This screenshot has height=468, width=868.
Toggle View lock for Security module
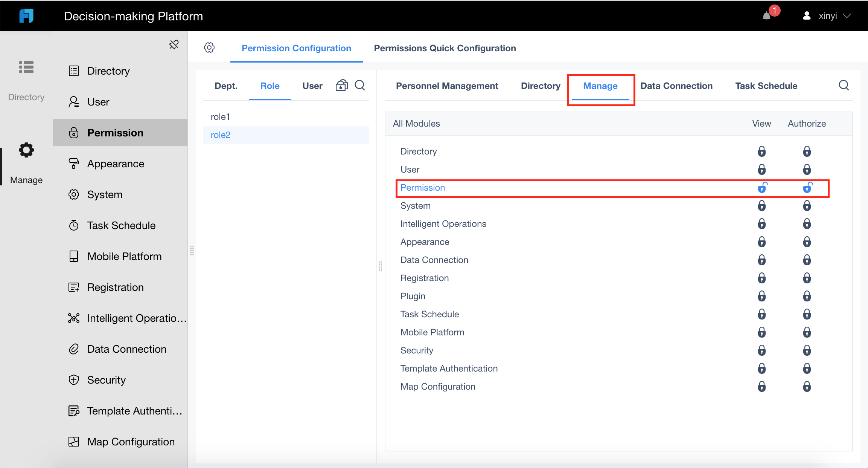pos(762,350)
